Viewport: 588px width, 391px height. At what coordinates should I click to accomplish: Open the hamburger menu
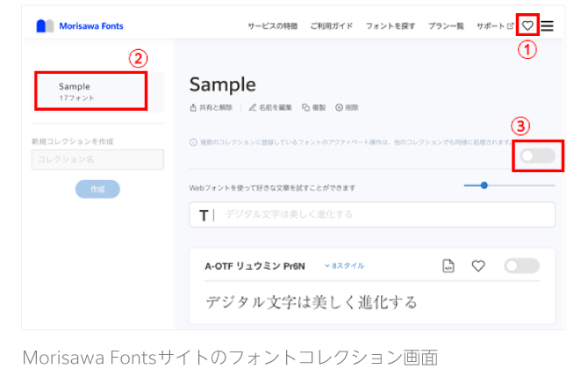(x=547, y=25)
